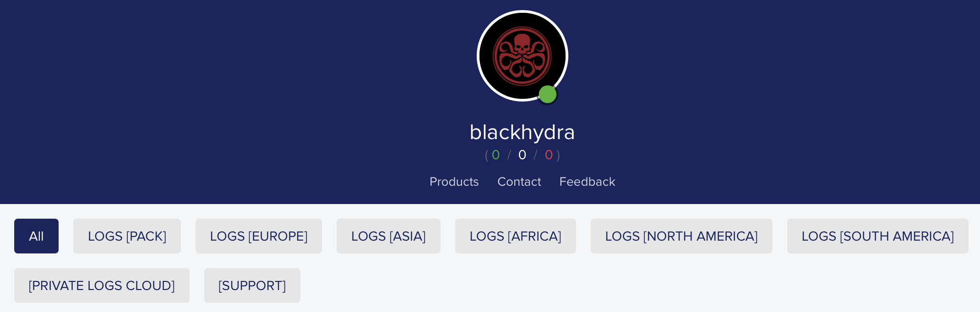Show LOGS [NORTH AMERICA] items
Image resolution: width=980 pixels, height=312 pixels.
pos(681,236)
